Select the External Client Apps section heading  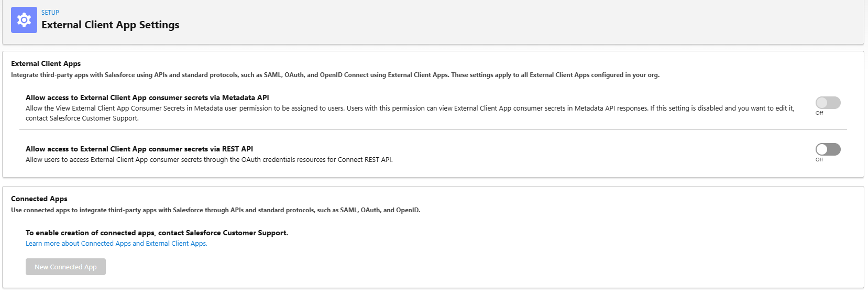point(46,63)
